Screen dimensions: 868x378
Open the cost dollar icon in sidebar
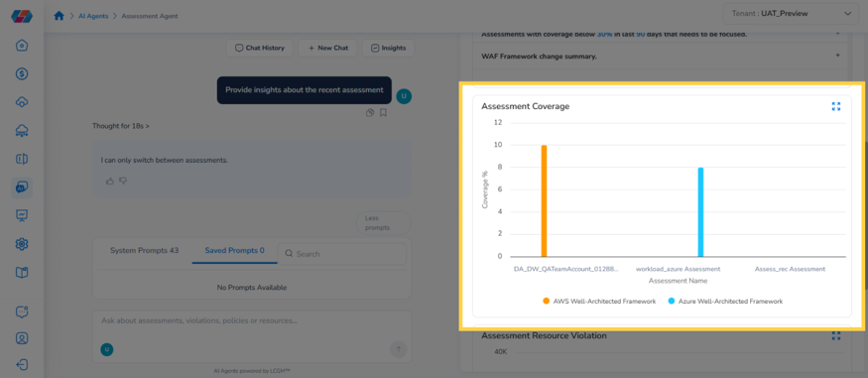[x=22, y=73]
